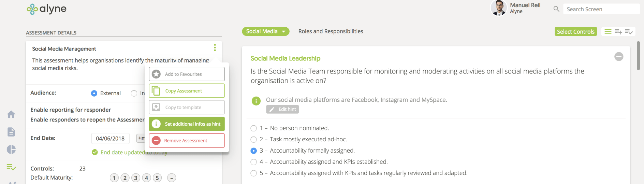Collapse the Social Media Leadership card

[x=619, y=57]
